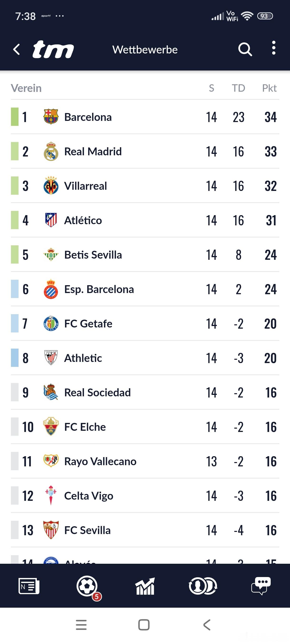Screen dimensions: 290x644
Task: Open search with the magnifier icon
Action: (245, 49)
